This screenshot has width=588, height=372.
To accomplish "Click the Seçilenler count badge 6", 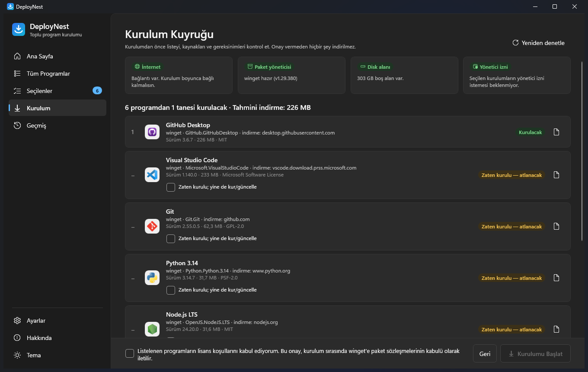I will 97,91.
